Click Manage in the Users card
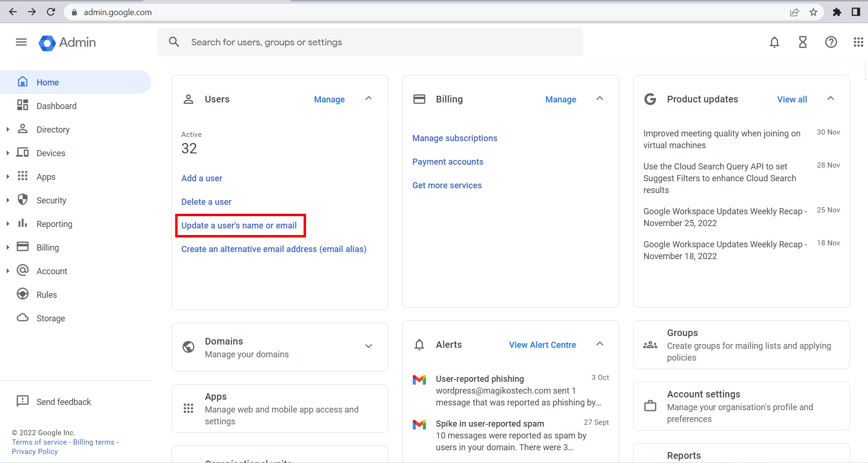 coord(329,99)
